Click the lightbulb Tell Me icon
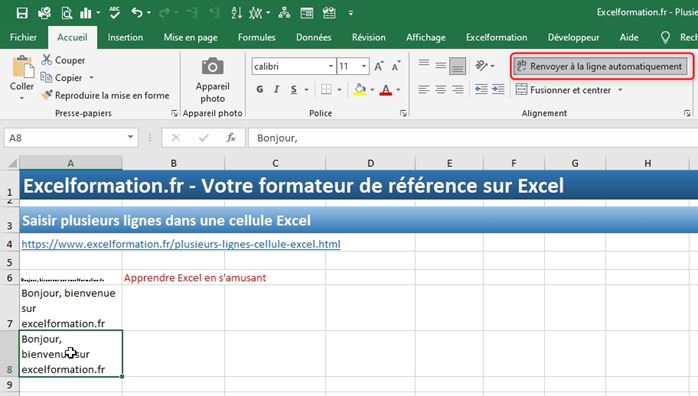 click(x=665, y=37)
